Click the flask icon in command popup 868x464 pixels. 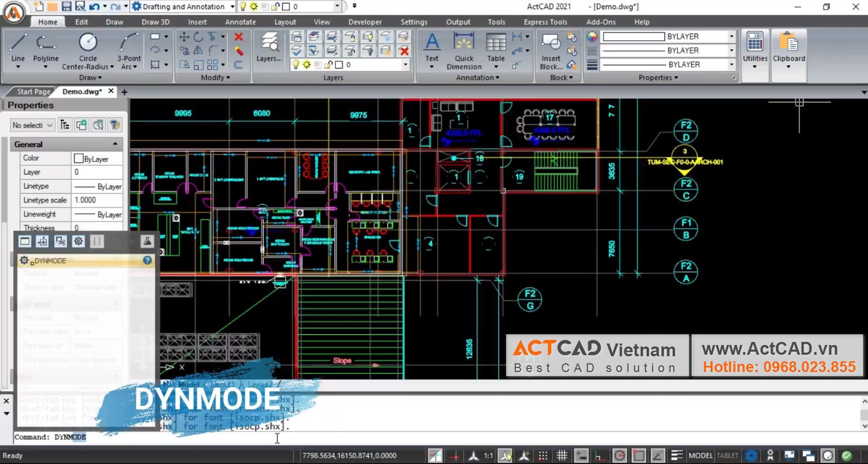pos(147,241)
